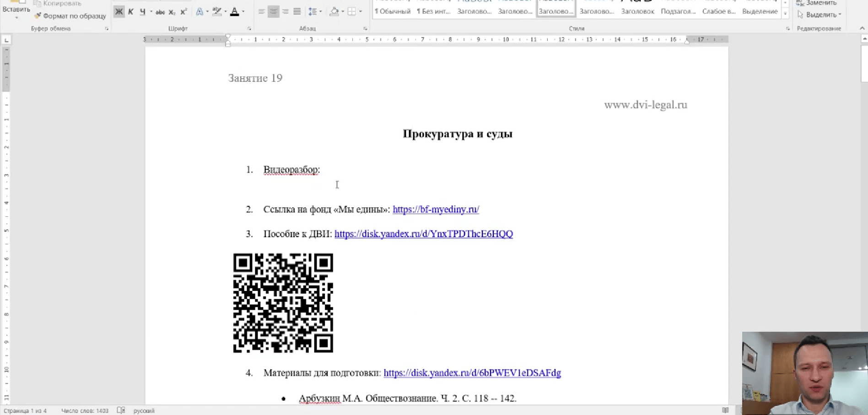Open highlight color dropdown arrow
This screenshot has height=415, width=868.
coord(226,12)
